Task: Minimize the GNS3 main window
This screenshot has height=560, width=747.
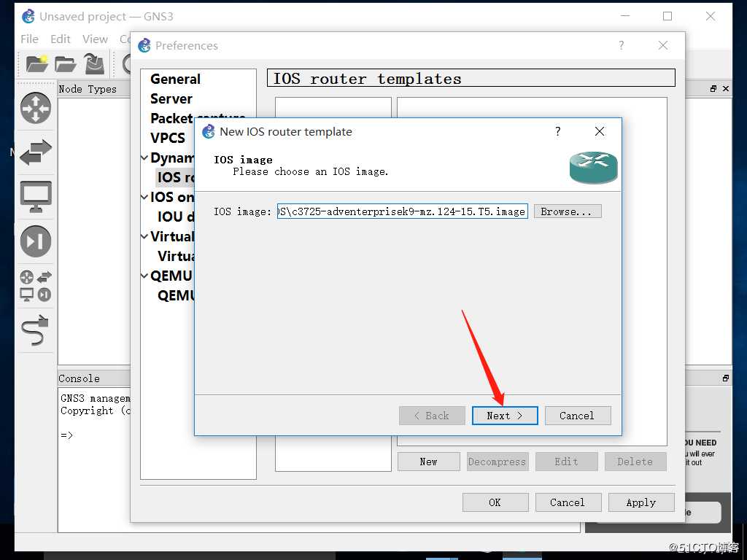Action: point(625,16)
